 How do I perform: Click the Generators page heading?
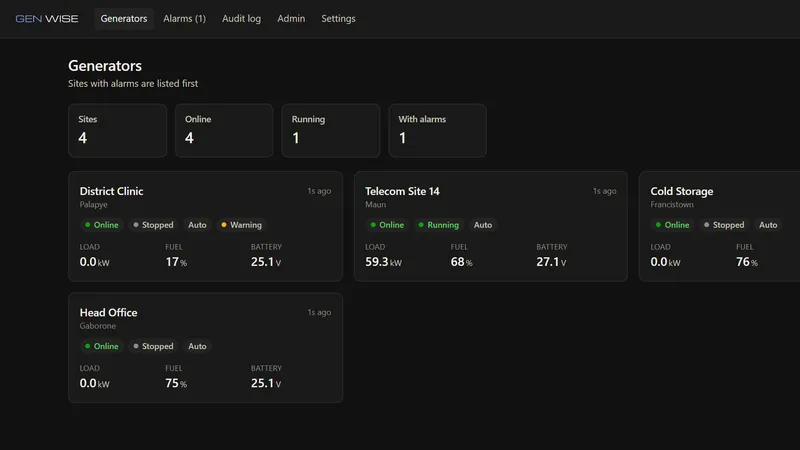[105, 66]
